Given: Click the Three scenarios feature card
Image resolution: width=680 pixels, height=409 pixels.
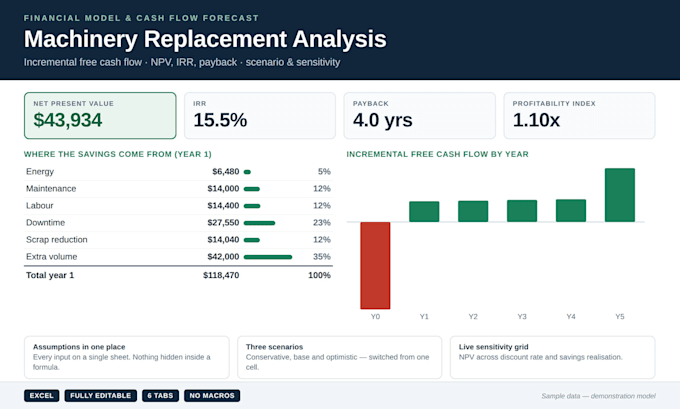Looking at the screenshot, I should 340,357.
